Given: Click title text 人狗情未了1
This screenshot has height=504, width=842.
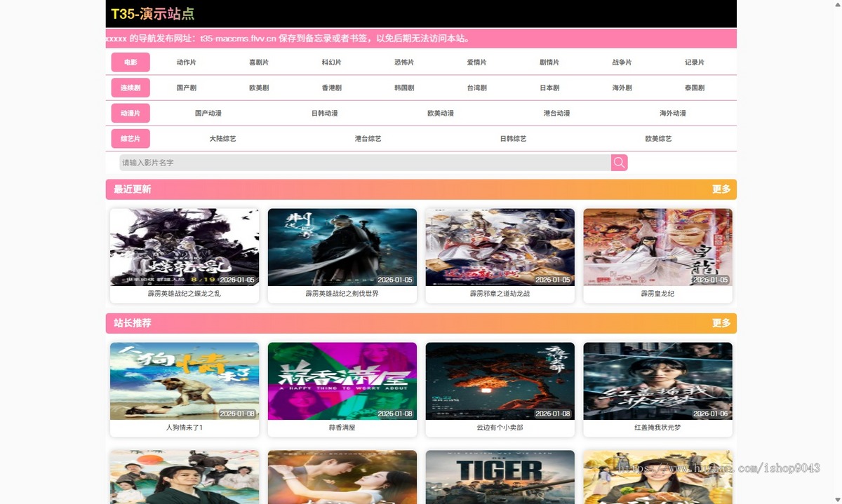Looking at the screenshot, I should point(185,428).
